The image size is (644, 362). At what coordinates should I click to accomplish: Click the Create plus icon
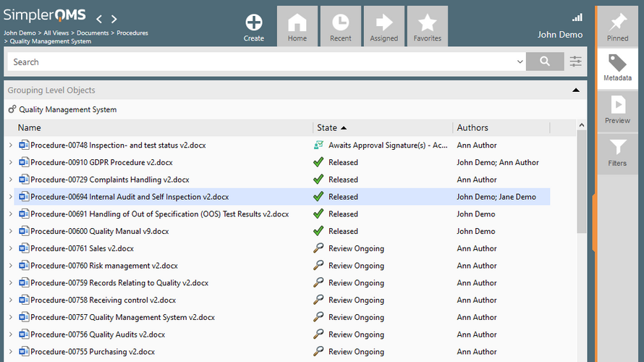(254, 23)
